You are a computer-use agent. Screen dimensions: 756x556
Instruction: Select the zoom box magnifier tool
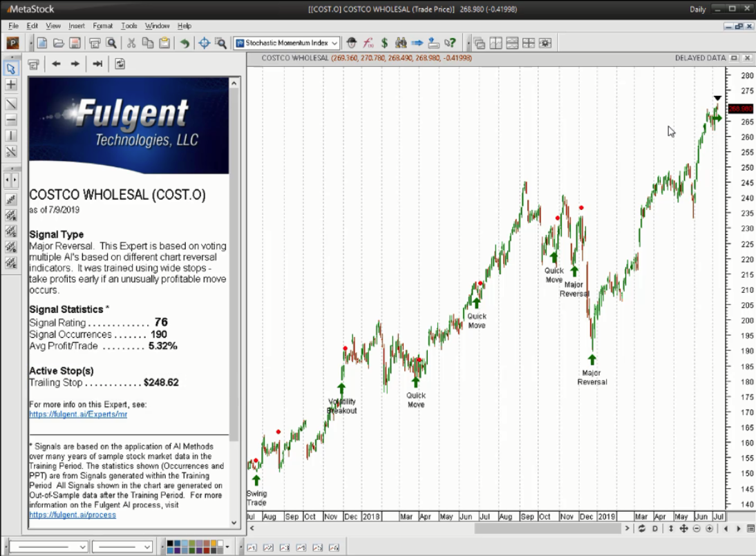(x=221, y=43)
